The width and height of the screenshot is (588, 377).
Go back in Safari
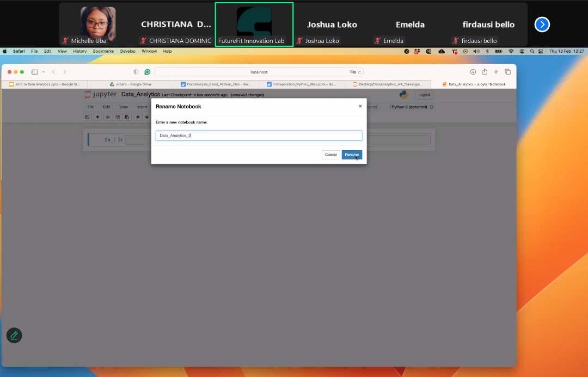[53, 72]
